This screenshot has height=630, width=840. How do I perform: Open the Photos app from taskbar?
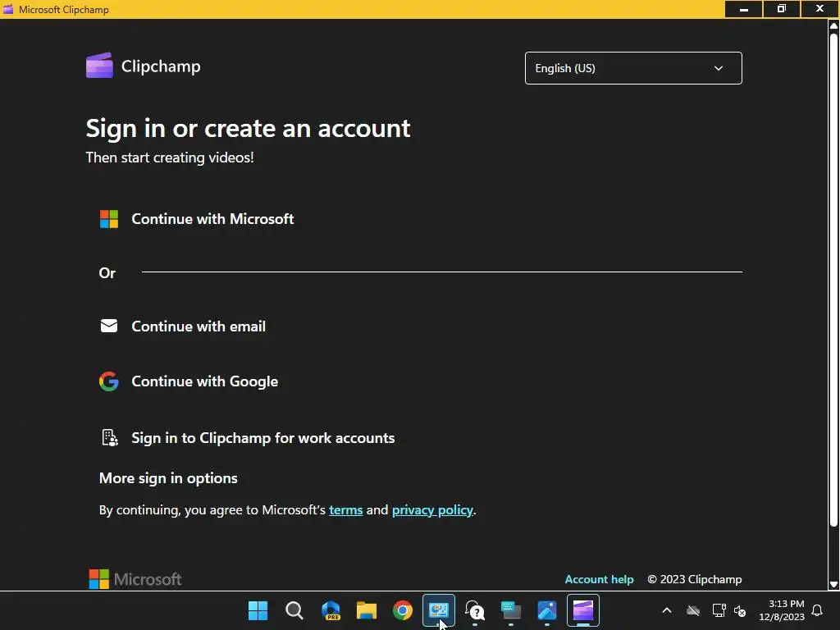point(547,610)
